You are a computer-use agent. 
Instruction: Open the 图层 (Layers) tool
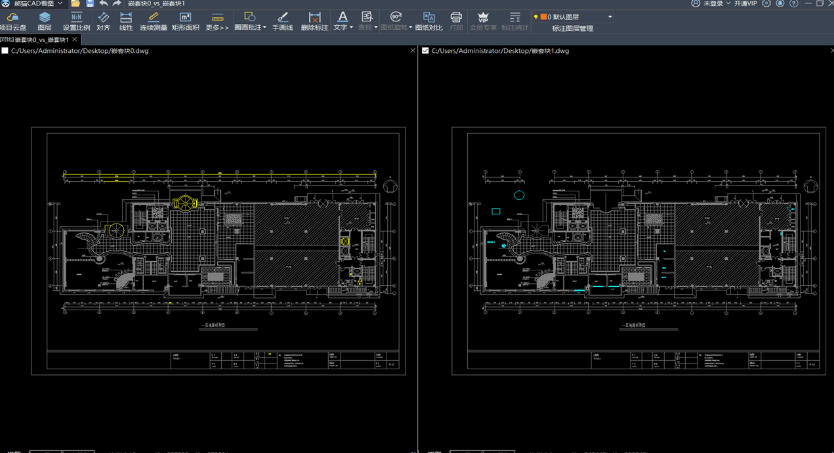coord(44,20)
